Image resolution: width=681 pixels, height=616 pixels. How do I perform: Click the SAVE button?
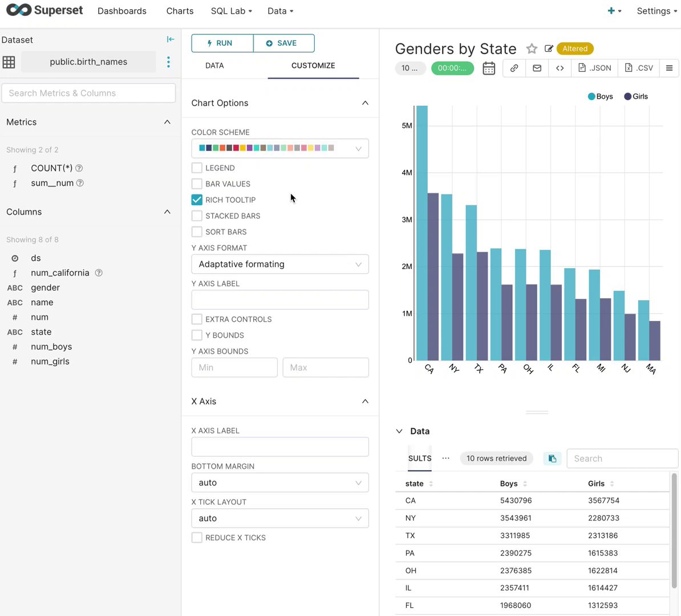[x=284, y=43]
